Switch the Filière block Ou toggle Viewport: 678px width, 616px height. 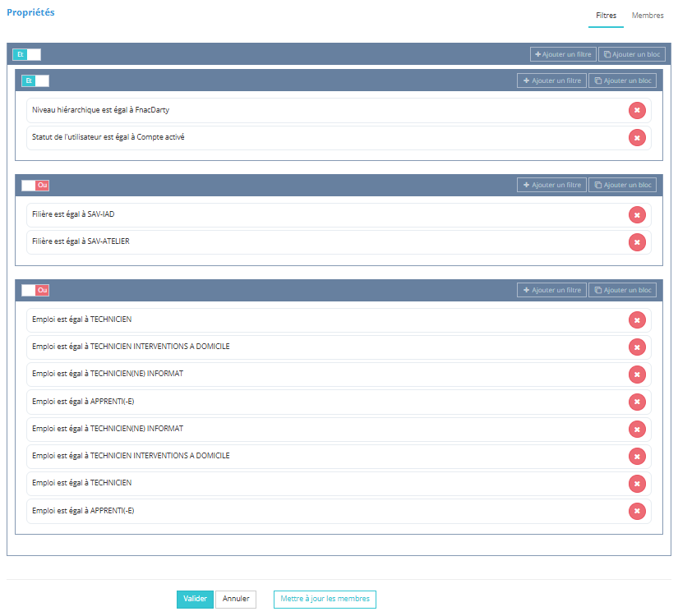[35, 185]
